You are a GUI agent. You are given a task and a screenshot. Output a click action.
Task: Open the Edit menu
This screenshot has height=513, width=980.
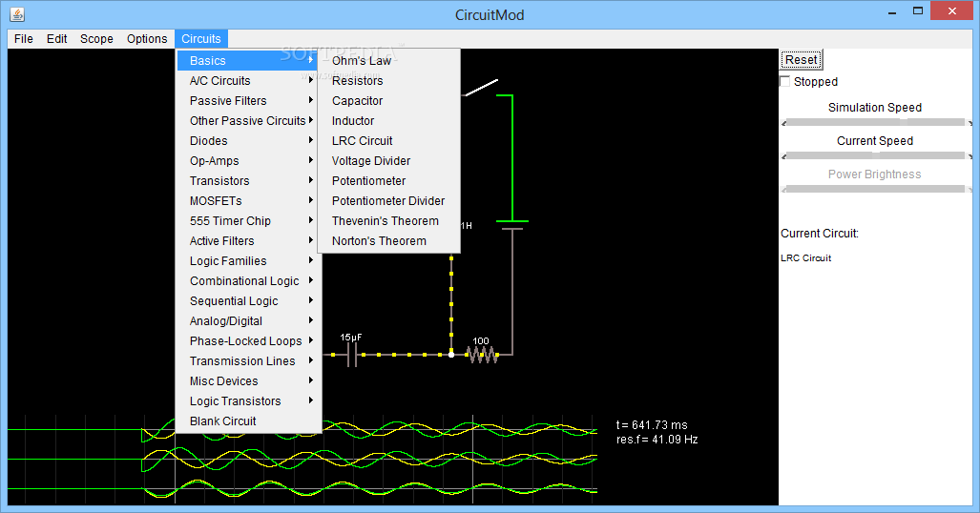[57, 39]
